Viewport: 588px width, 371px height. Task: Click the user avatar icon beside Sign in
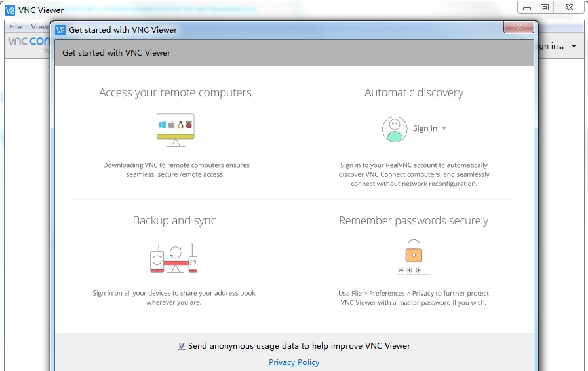[x=395, y=129]
